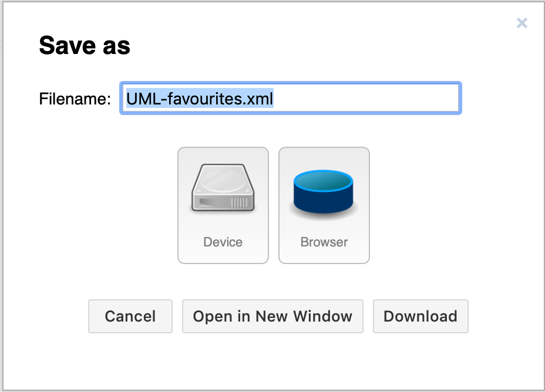The width and height of the screenshot is (545, 392).
Task: Choose the Browser save location tile
Action: click(324, 205)
